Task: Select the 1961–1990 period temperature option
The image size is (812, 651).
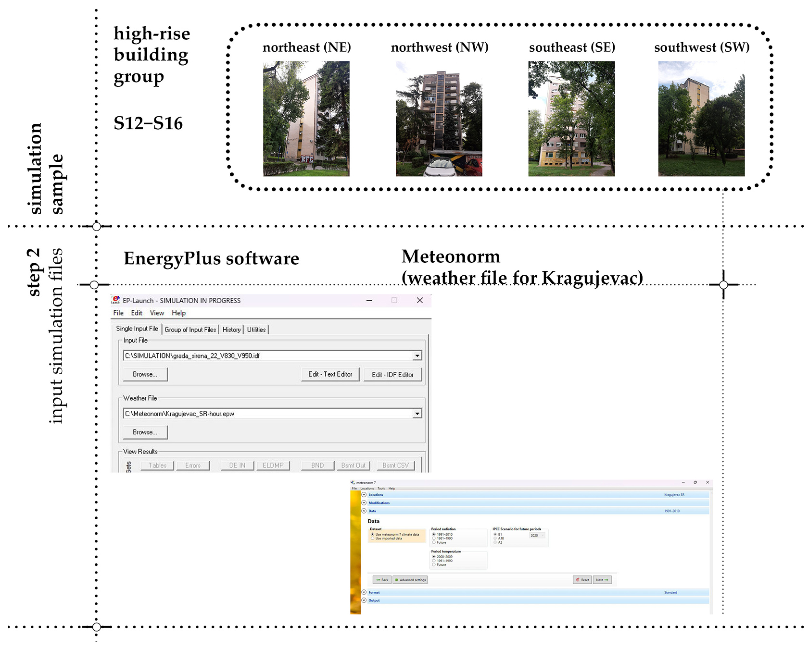Action: point(434,561)
